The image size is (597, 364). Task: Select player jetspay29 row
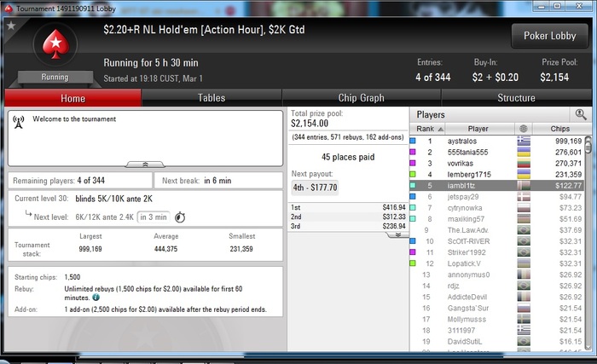497,197
